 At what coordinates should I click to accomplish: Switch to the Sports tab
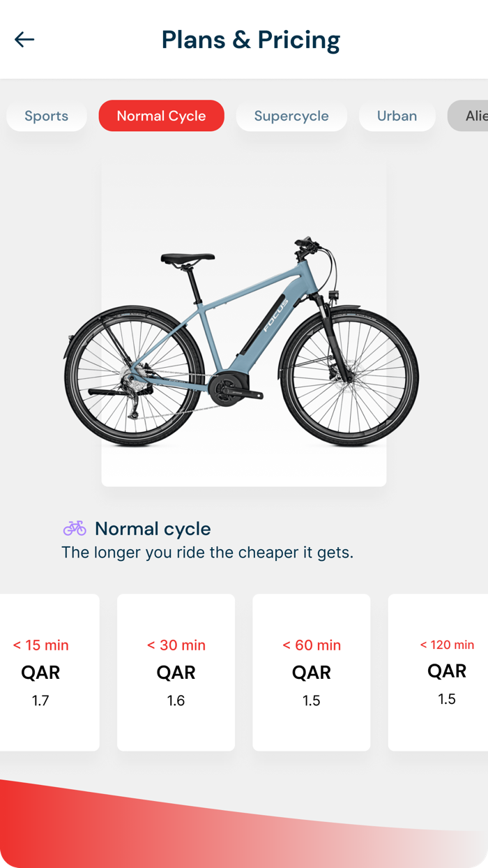[47, 116]
